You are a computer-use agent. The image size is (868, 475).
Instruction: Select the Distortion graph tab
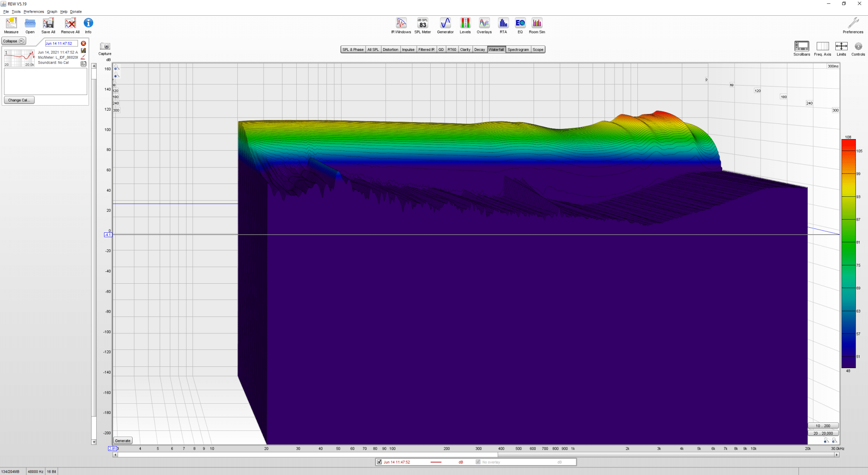click(390, 50)
